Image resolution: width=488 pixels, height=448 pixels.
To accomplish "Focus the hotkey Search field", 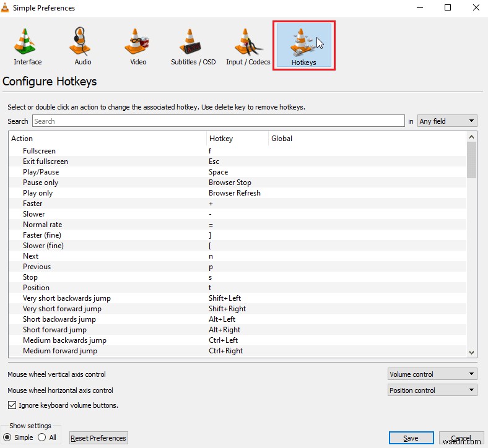I will [x=218, y=121].
